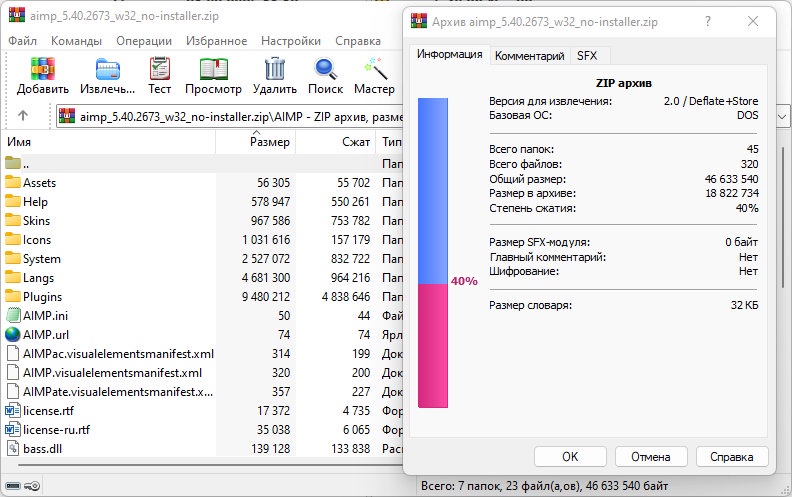Viewport: 792px width, 497px height.
Task: Go up one level arrow icon
Action: coord(23,116)
